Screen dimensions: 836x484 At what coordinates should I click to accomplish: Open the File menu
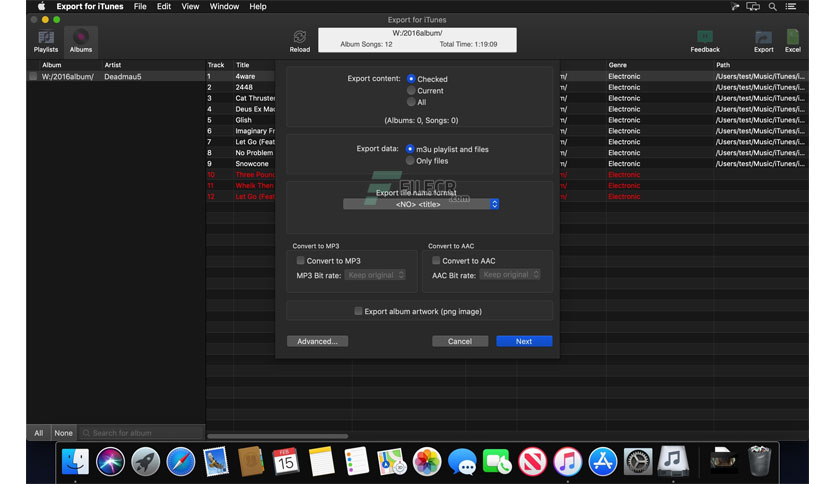[x=140, y=6]
